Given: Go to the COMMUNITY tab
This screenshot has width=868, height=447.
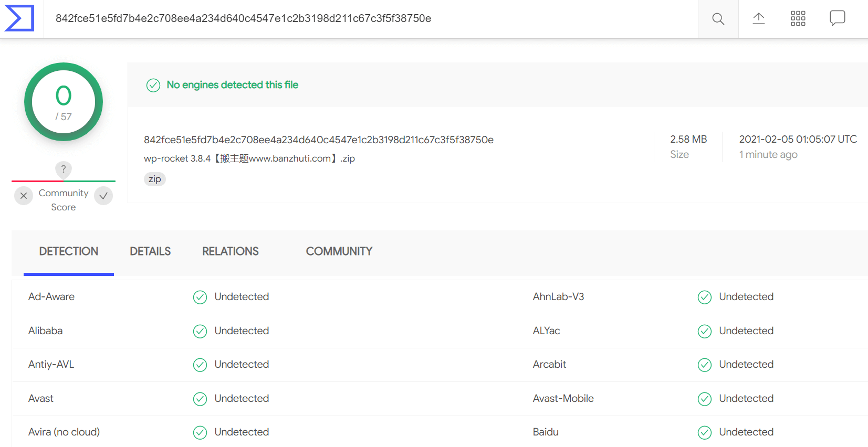Looking at the screenshot, I should (339, 251).
